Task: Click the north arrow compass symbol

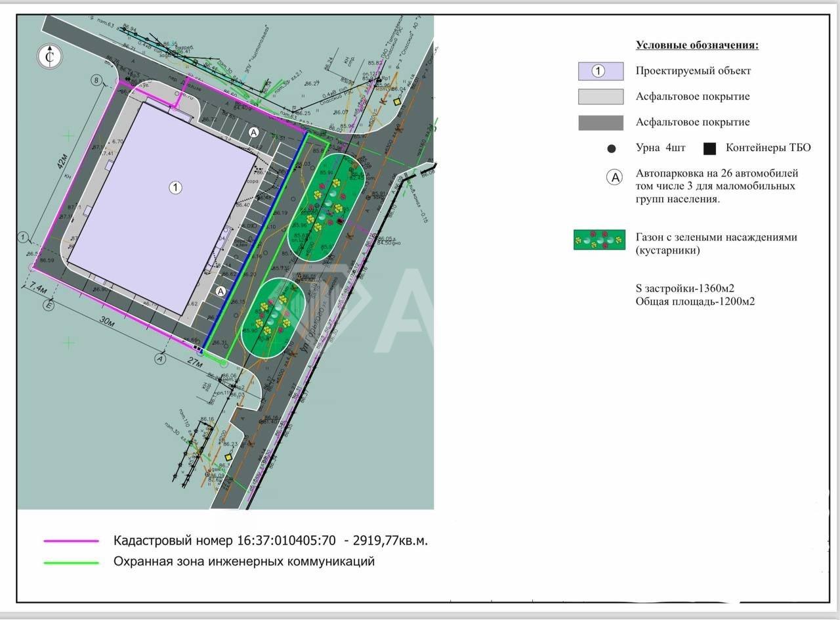Action: (51, 57)
